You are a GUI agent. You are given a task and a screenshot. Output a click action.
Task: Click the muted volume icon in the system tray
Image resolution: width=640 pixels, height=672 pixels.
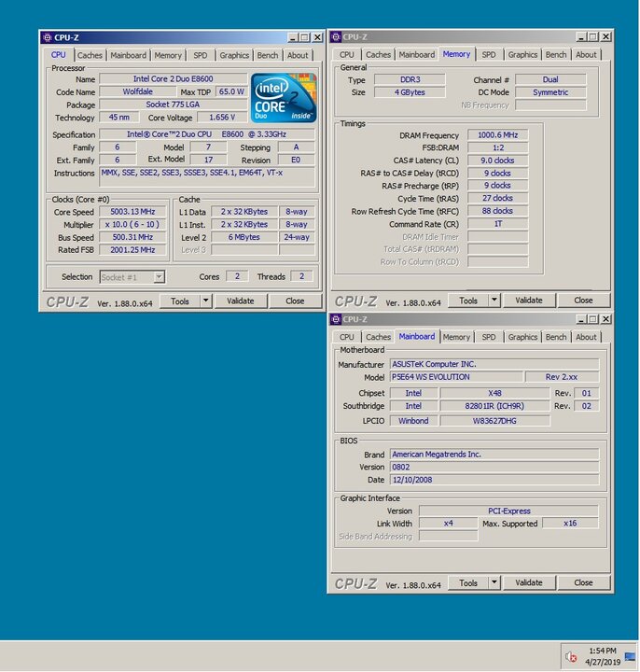click(571, 656)
